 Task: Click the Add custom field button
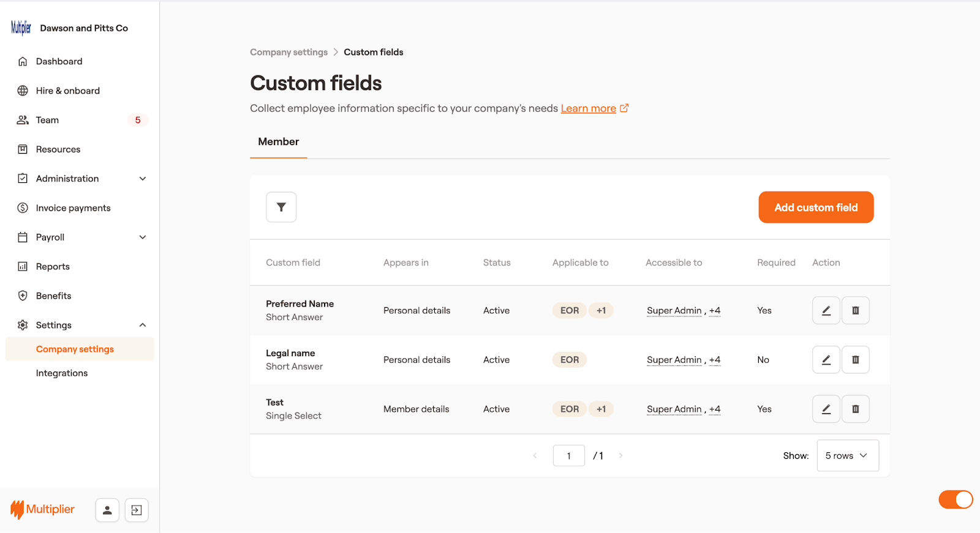[815, 207]
